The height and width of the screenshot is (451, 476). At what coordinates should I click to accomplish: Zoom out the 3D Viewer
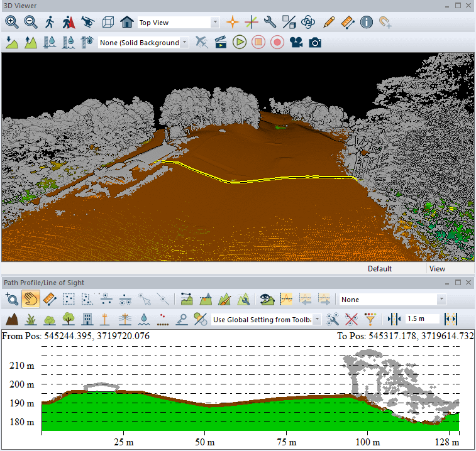[x=31, y=23]
